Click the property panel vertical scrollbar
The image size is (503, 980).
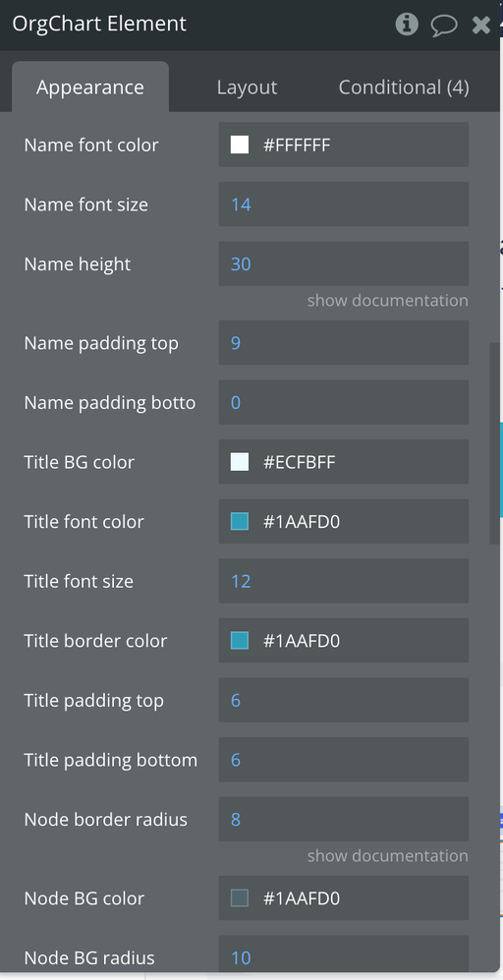pos(494,443)
